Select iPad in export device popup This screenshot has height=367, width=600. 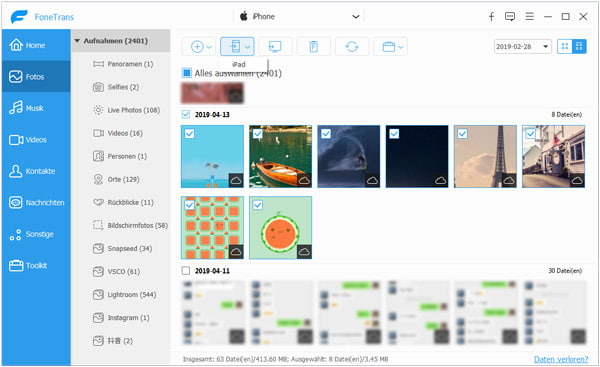point(239,64)
